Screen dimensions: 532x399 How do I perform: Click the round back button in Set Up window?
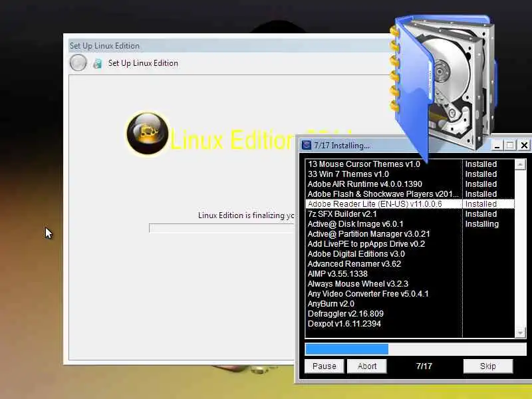point(78,63)
